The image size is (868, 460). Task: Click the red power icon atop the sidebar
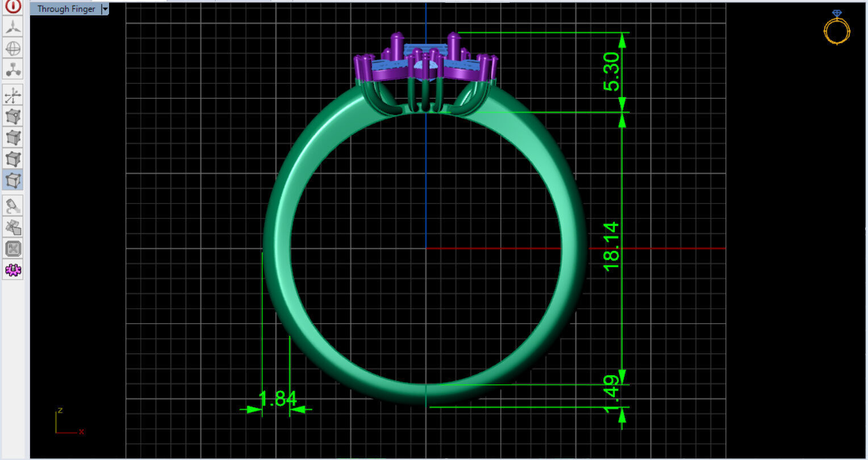click(12, 6)
